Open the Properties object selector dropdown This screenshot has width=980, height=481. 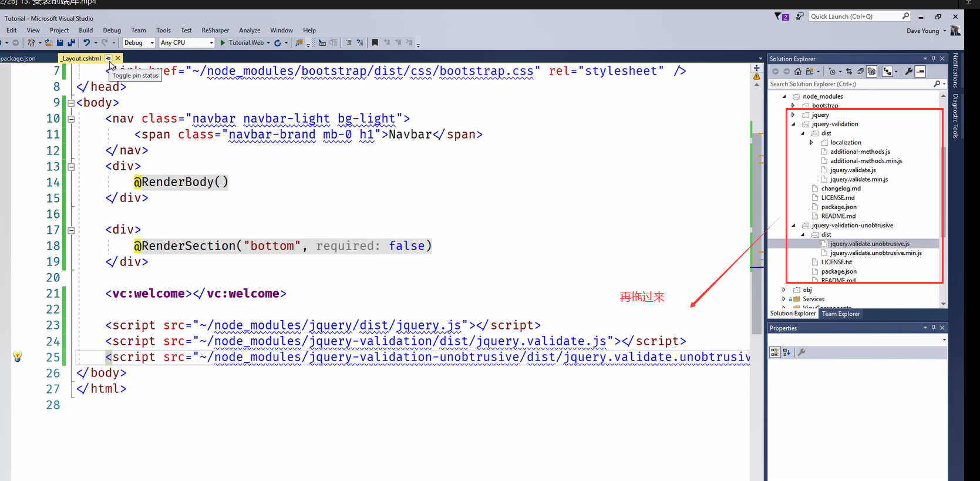pyautogui.click(x=944, y=339)
